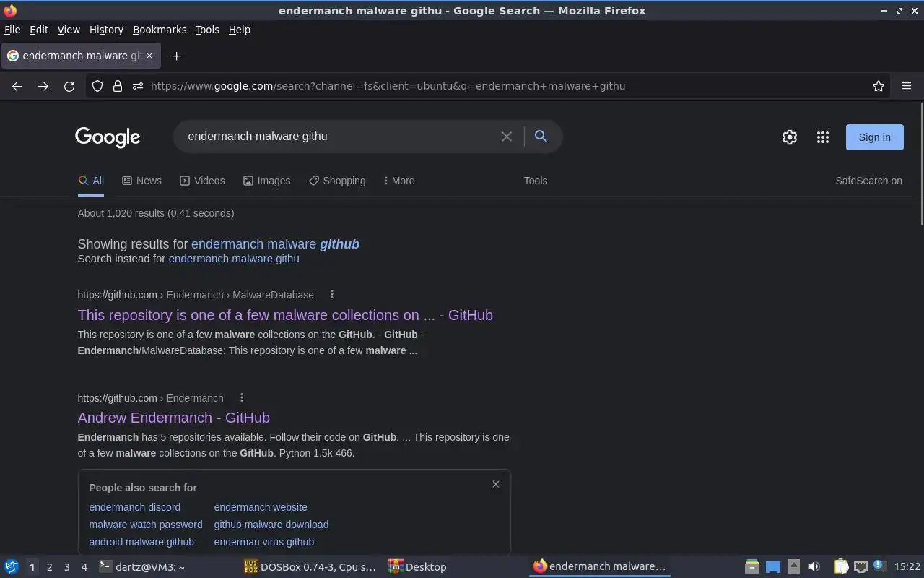
Task: Close the endermanch malware tab
Action: [x=149, y=56]
